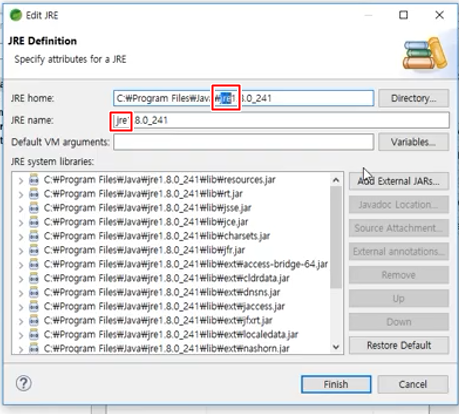The width and height of the screenshot is (459, 414).
Task: Click the library list scroll up arrow
Action: (336, 180)
